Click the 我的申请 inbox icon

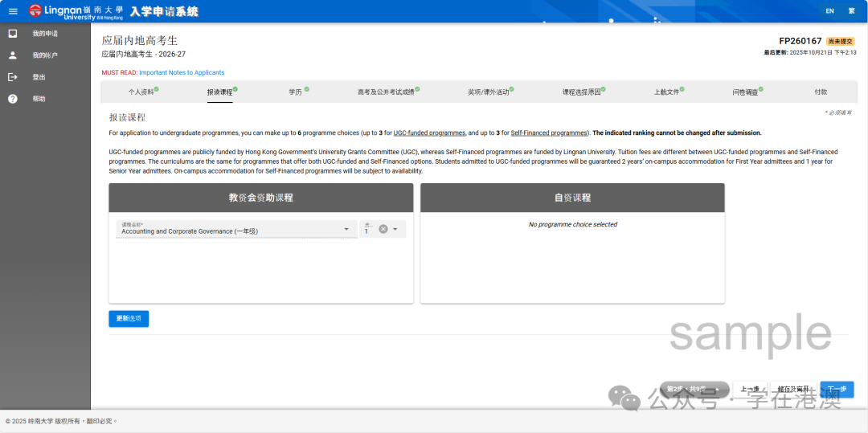click(x=13, y=34)
